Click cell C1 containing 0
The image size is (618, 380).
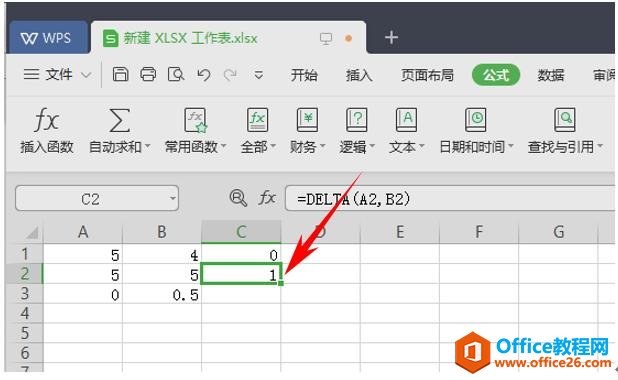241,254
